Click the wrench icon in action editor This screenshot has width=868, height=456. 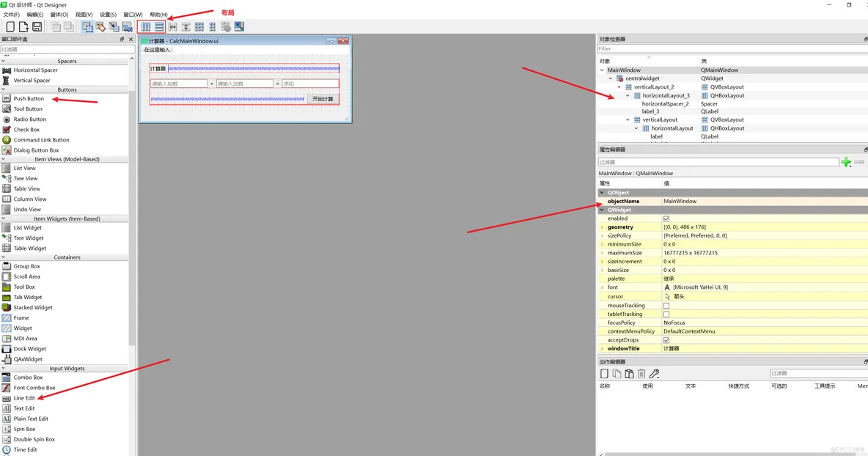pos(655,374)
